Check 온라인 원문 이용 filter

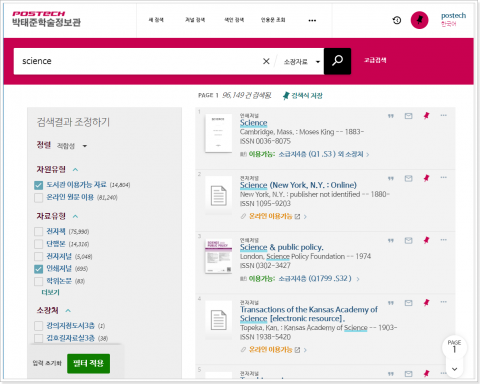39,198
